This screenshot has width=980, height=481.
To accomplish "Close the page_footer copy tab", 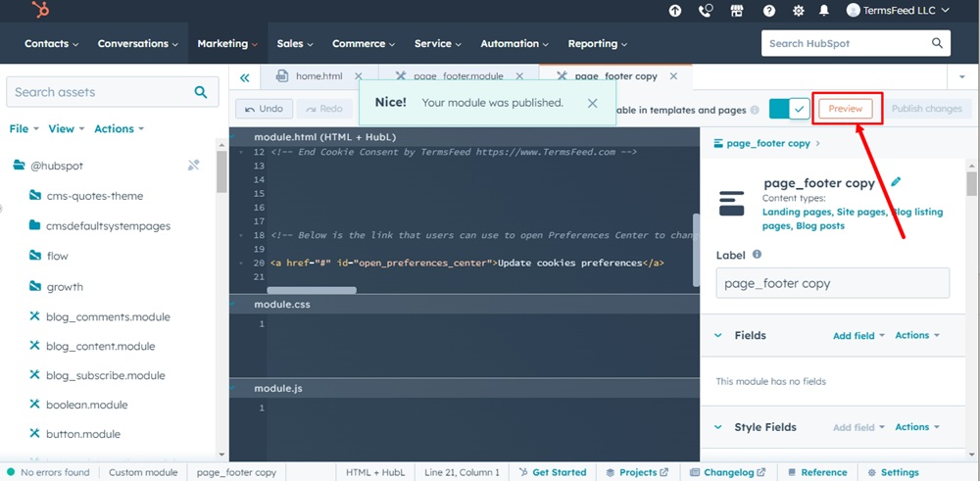I will point(673,76).
